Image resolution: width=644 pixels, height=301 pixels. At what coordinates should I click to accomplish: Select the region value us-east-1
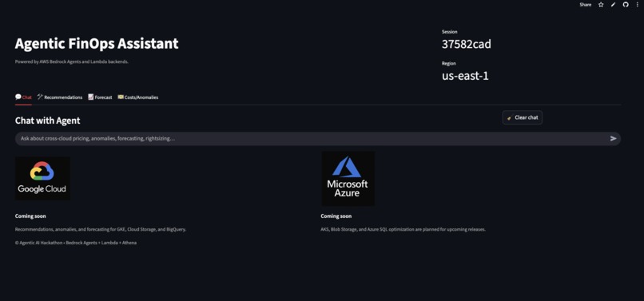click(x=465, y=76)
